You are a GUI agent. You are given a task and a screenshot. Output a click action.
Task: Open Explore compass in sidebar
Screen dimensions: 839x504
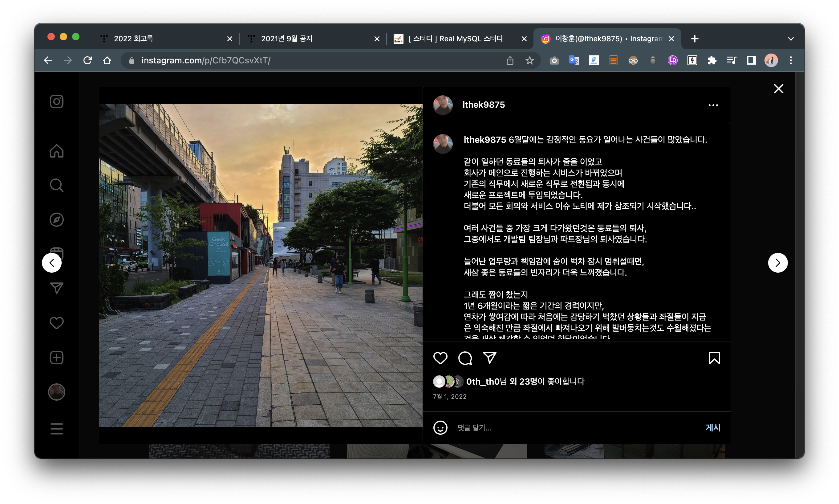[x=56, y=220]
